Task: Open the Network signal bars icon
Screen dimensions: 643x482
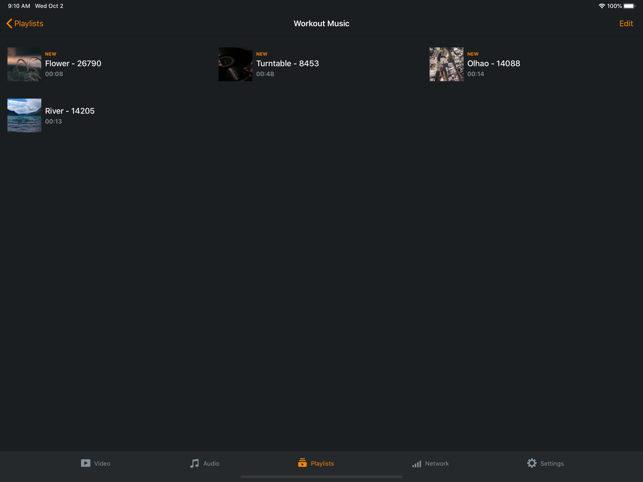Action: pyautogui.click(x=417, y=464)
